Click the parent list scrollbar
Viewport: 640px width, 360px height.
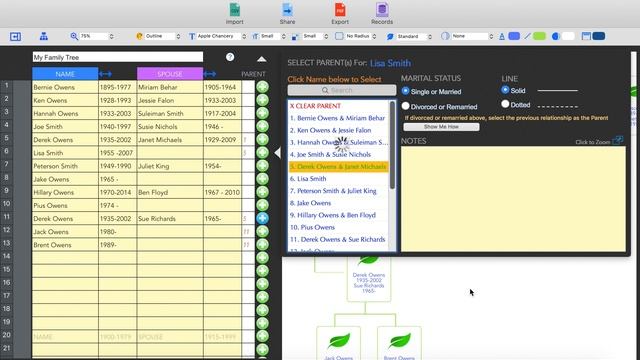[x=392, y=145]
